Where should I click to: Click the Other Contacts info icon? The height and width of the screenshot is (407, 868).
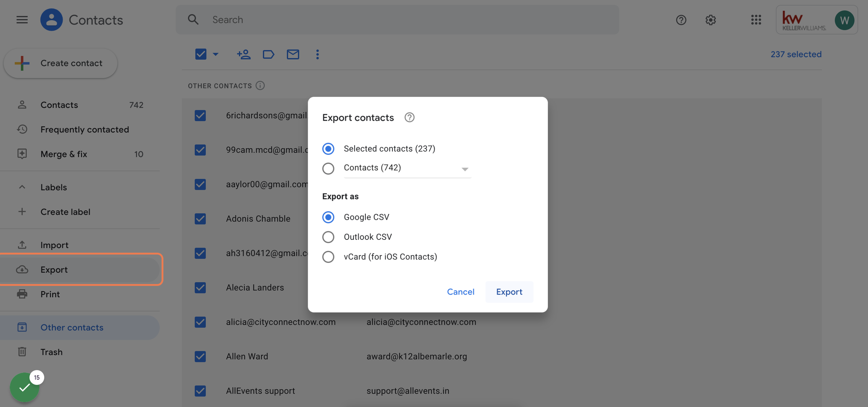point(260,86)
